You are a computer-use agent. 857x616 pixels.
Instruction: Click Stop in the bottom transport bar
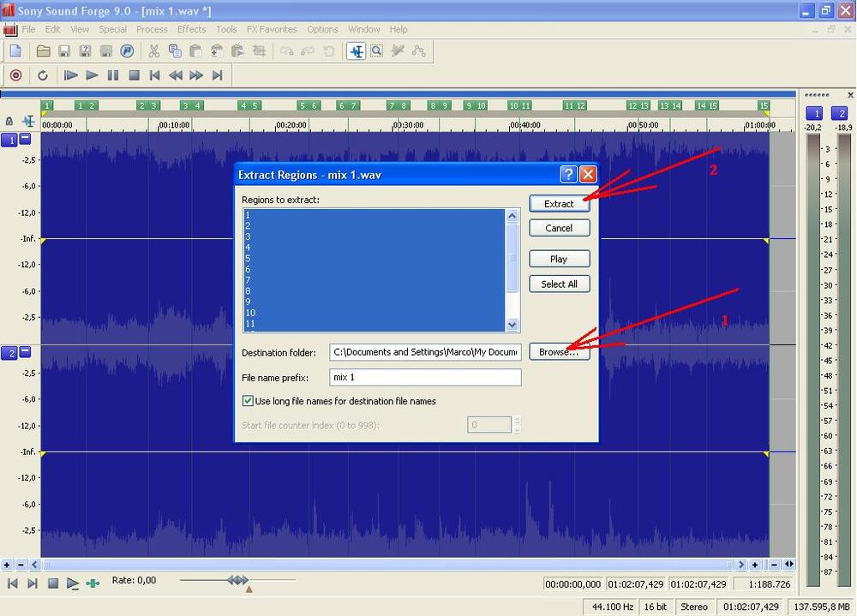pyautogui.click(x=53, y=583)
